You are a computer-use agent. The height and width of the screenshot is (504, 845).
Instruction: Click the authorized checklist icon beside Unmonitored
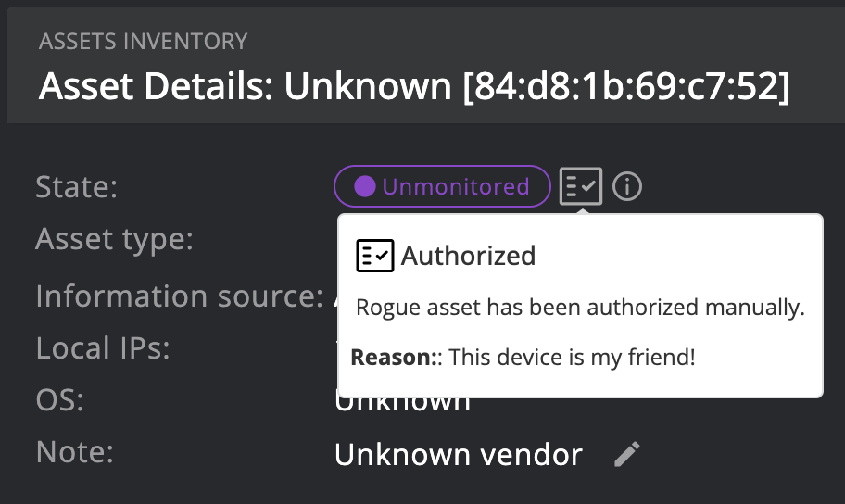click(581, 187)
